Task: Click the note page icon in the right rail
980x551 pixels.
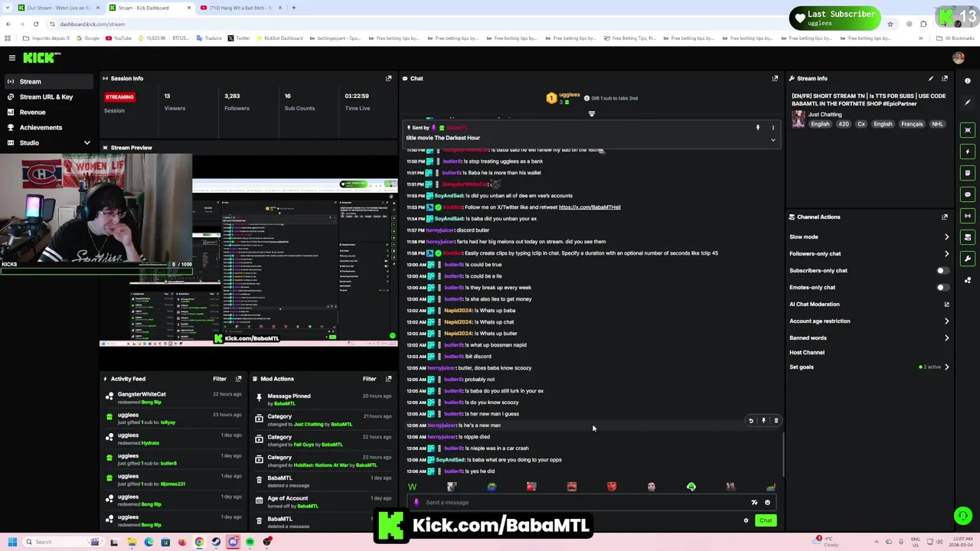Action: click(968, 173)
